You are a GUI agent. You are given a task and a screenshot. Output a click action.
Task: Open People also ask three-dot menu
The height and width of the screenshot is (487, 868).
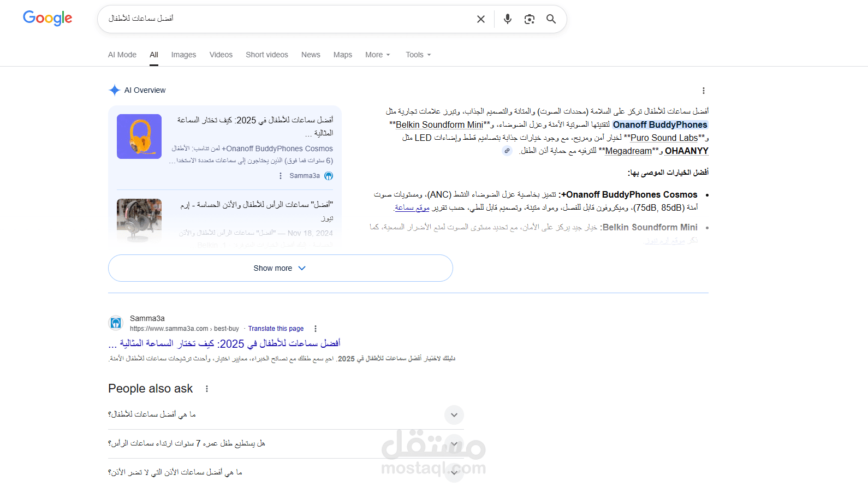tap(206, 389)
